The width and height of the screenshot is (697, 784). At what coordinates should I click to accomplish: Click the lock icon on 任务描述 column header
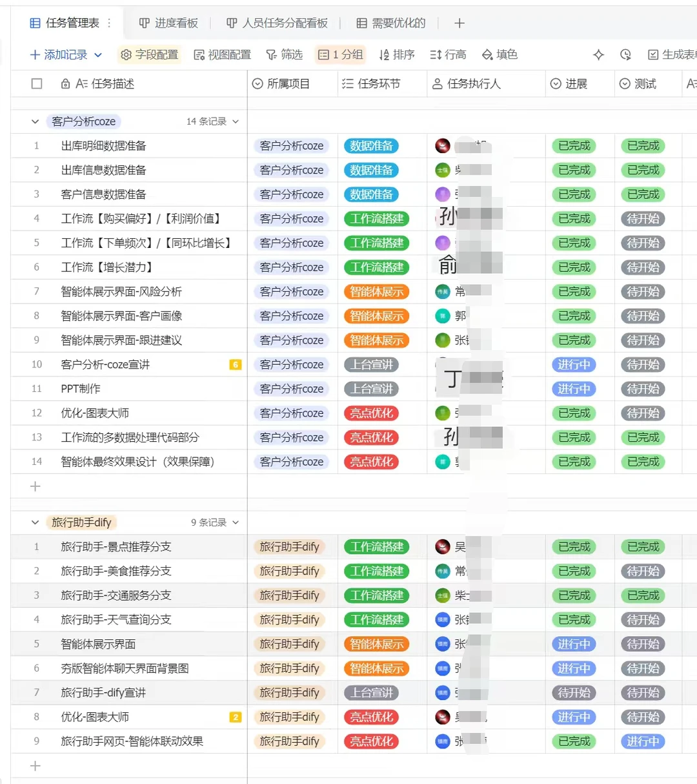coord(65,84)
